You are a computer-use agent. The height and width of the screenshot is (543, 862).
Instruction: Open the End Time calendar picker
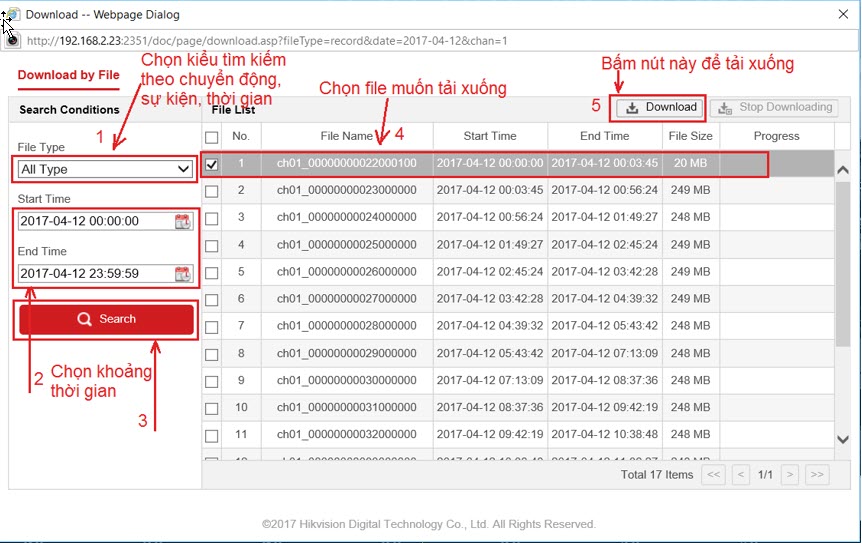tap(183, 274)
